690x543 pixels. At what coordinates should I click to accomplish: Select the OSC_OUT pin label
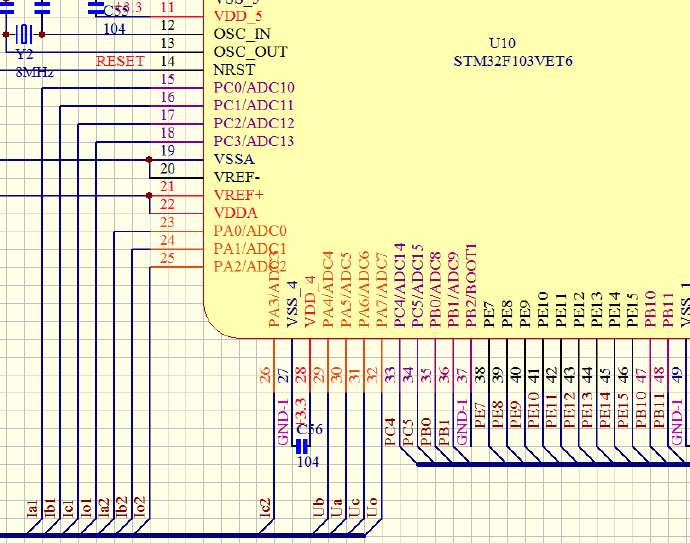[x=250, y=51]
